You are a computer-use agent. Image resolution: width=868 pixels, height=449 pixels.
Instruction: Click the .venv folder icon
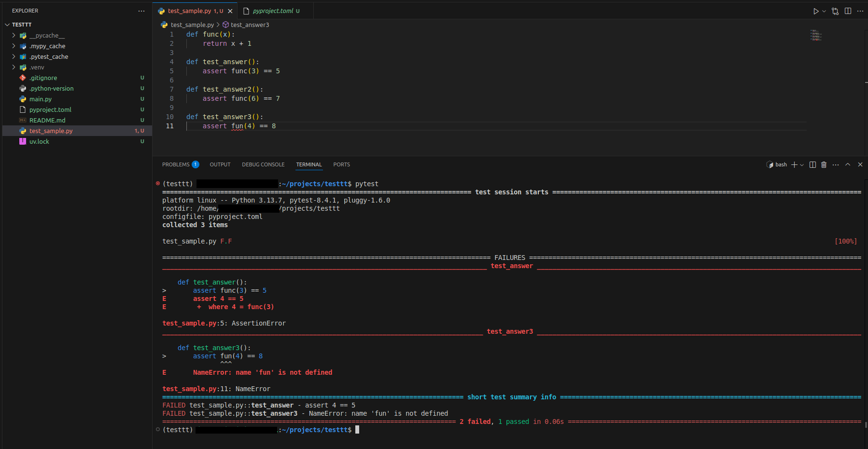[x=23, y=67]
